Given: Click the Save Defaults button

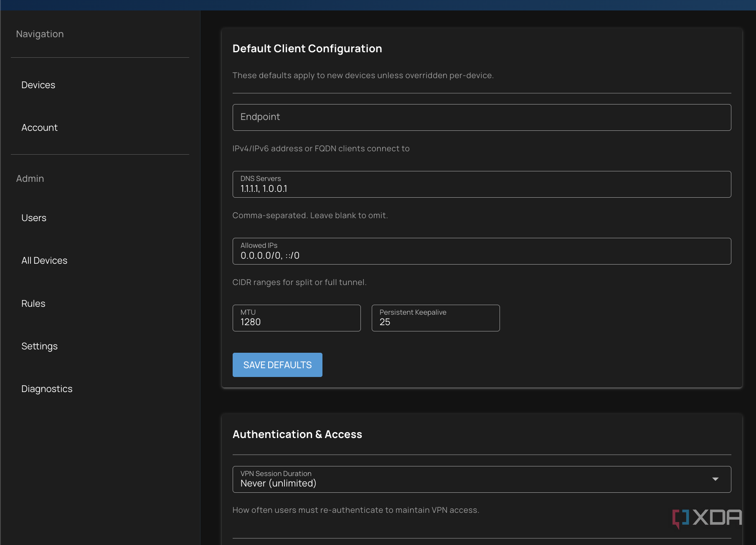Looking at the screenshot, I should point(277,365).
